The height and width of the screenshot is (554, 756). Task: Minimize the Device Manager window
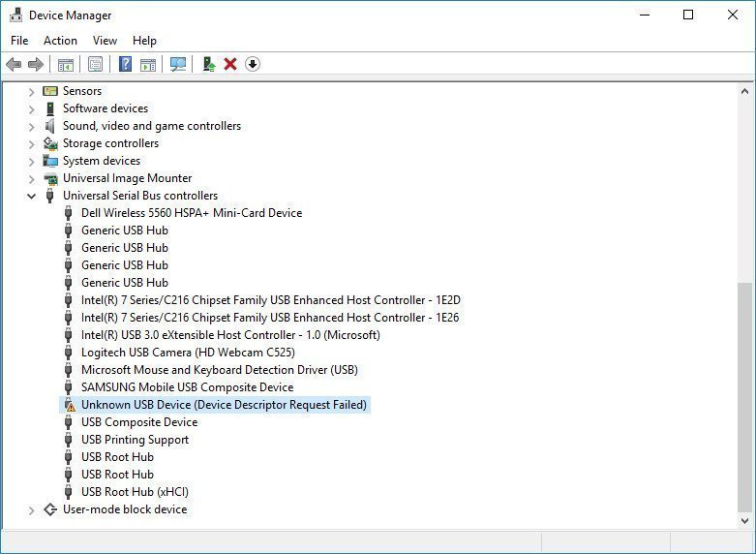[645, 15]
